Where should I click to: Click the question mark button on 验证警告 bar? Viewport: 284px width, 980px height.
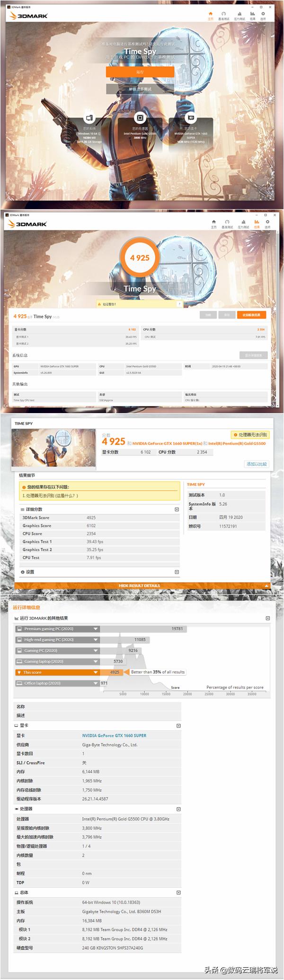coord(179,304)
